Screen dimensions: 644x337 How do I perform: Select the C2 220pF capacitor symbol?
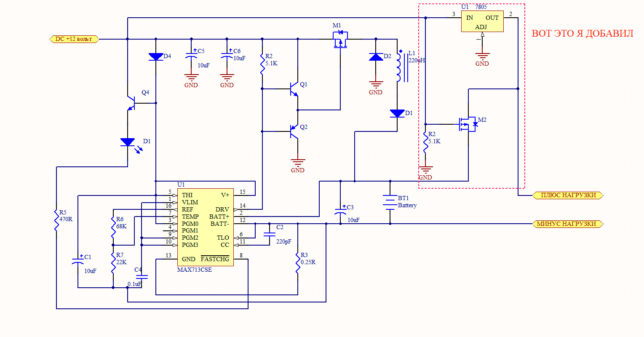tap(269, 234)
